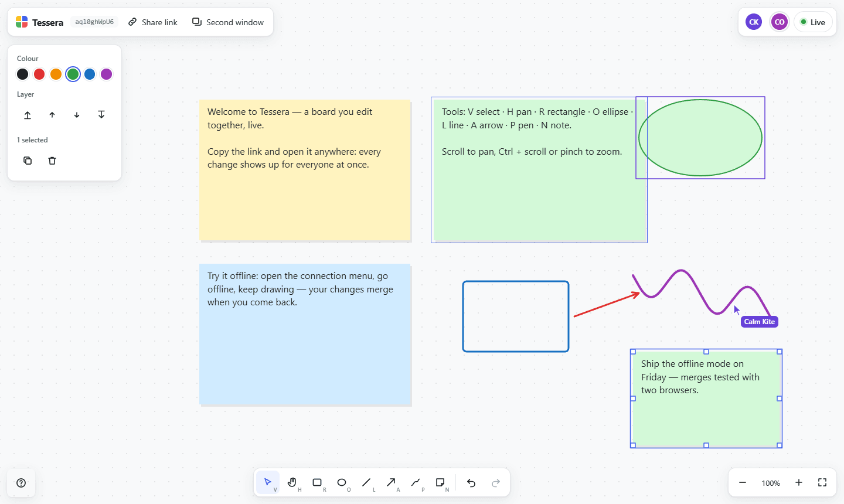The height and width of the screenshot is (504, 844).
Task: Click the CK user avatar
Action: click(x=754, y=22)
